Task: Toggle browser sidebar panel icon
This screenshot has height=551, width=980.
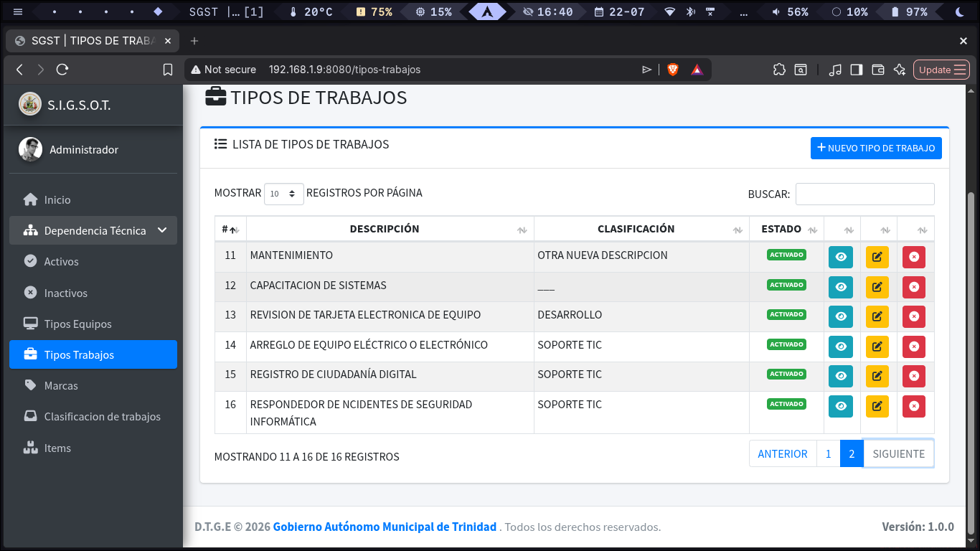Action: (x=856, y=70)
